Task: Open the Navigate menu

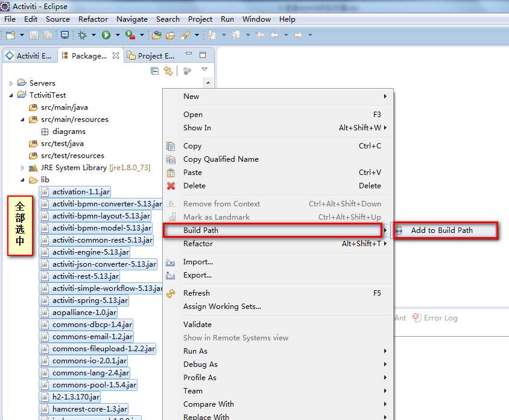Action: pyautogui.click(x=132, y=19)
